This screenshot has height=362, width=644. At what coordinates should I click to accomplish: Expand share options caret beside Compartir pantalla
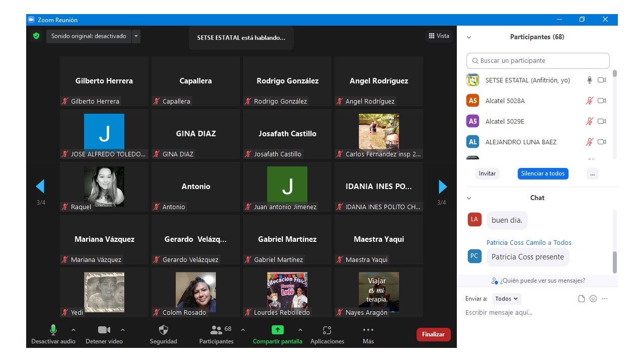(x=300, y=330)
